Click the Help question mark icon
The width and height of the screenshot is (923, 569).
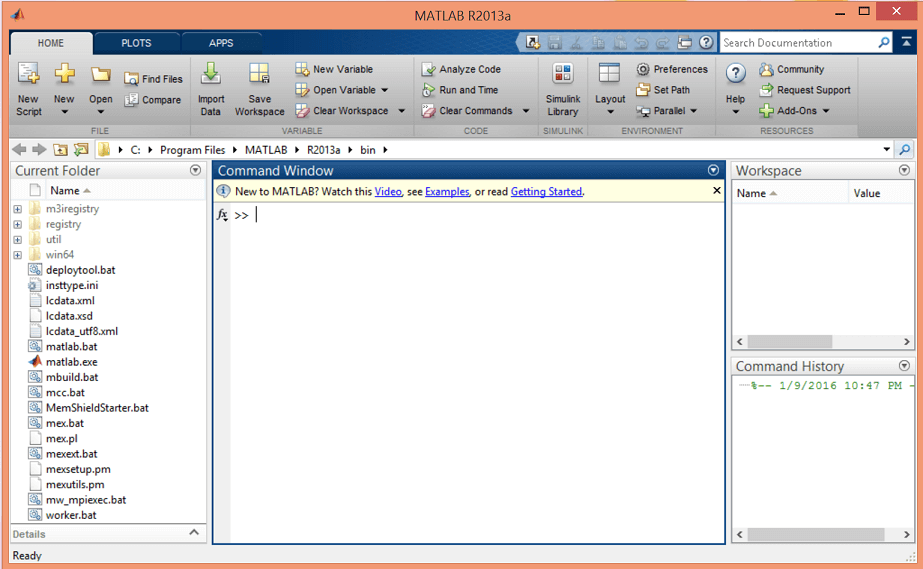point(735,74)
